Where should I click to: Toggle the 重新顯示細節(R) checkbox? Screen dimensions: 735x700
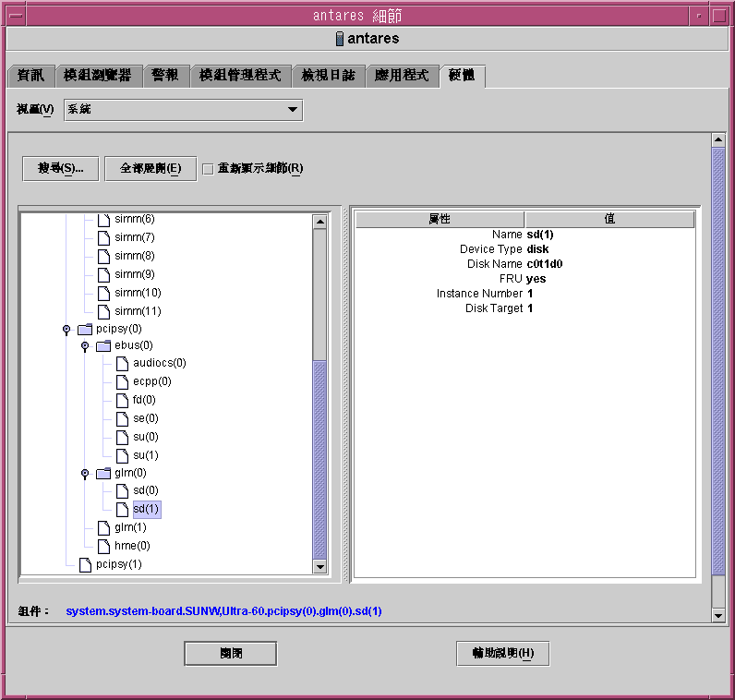[208, 169]
